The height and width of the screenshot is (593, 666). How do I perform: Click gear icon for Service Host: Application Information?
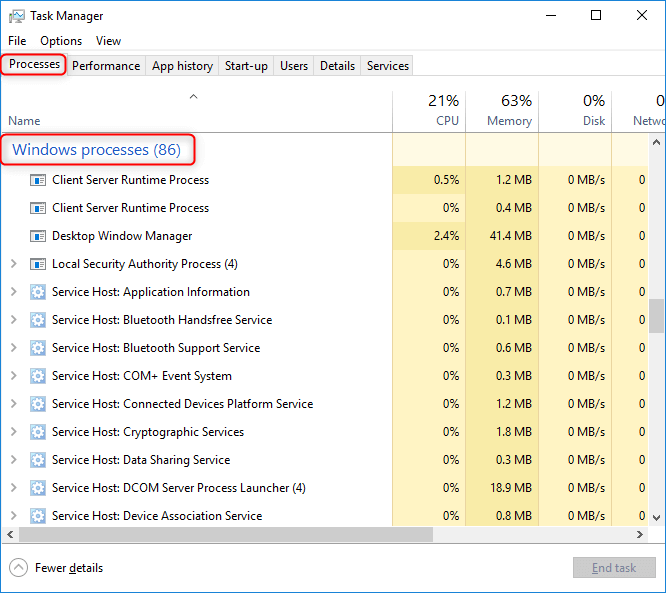coord(38,292)
